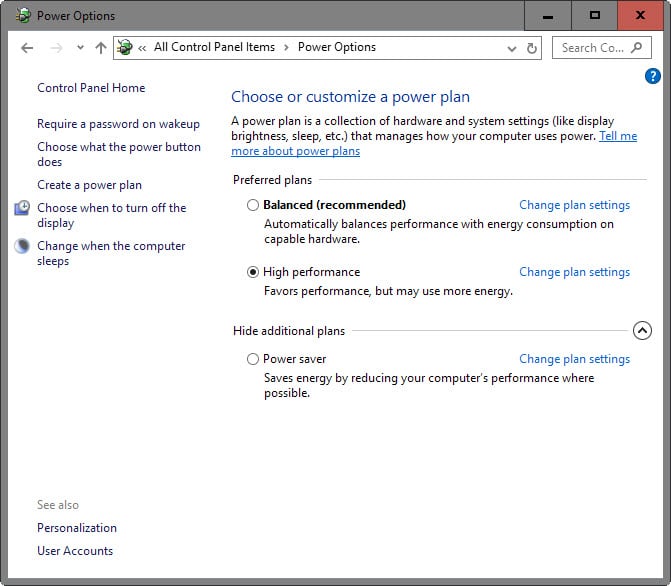
Task: Select the High performance plan radio
Action: pyautogui.click(x=253, y=272)
